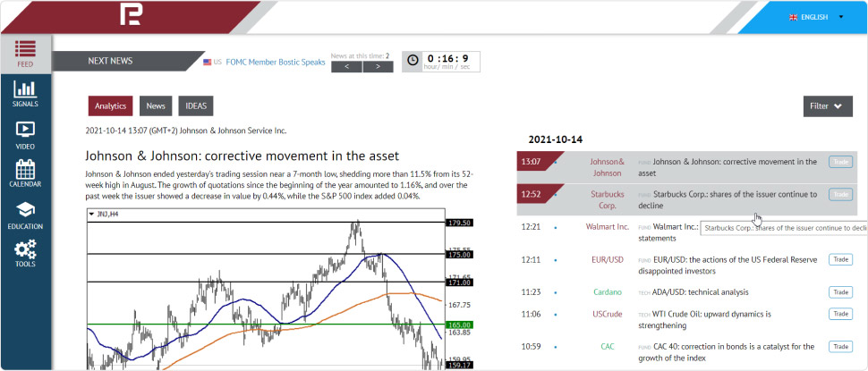The width and height of the screenshot is (868, 371).
Task: Switch to the News tab
Action: [x=156, y=106]
